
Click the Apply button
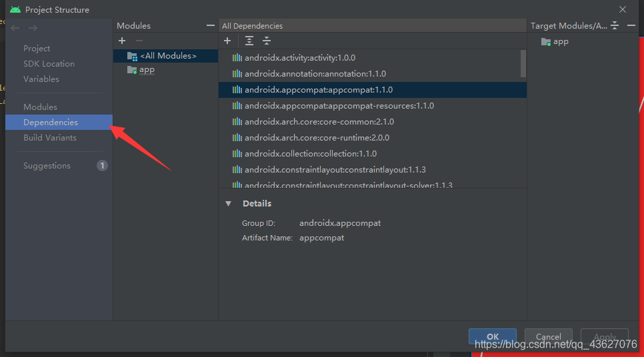point(605,337)
